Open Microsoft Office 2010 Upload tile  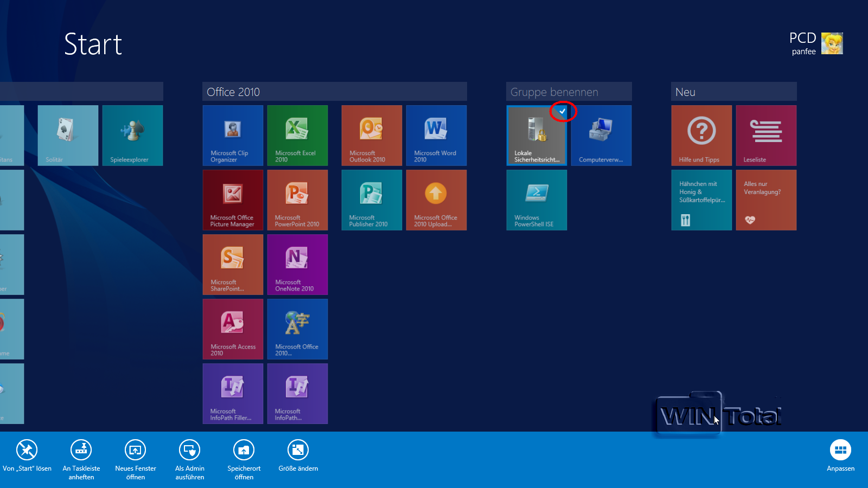coord(436,200)
